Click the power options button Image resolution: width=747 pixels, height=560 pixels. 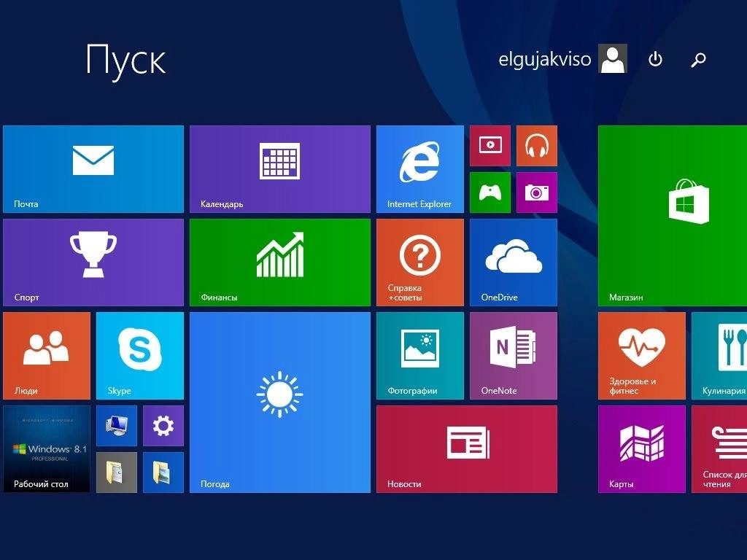pyautogui.click(x=656, y=59)
